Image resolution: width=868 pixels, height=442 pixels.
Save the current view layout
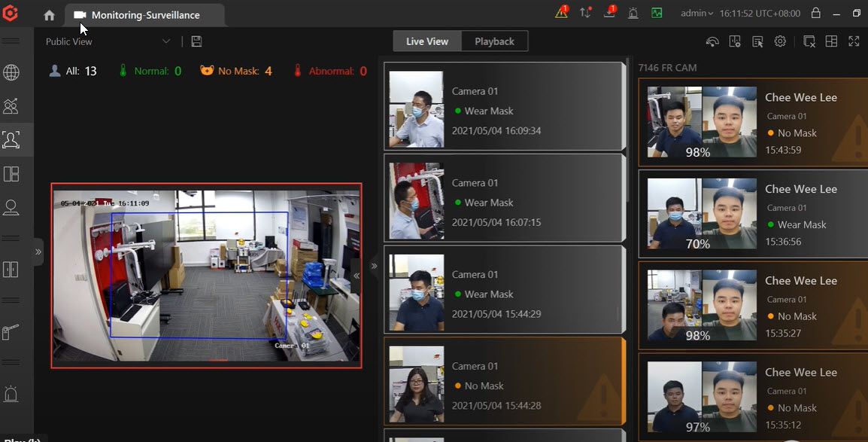tap(196, 41)
